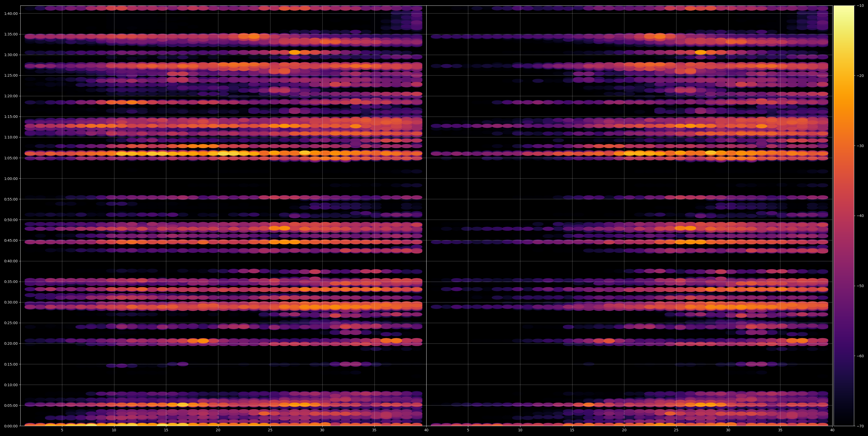Click x-axis label 15 under right heatmap
868x436 pixels.
(572, 430)
